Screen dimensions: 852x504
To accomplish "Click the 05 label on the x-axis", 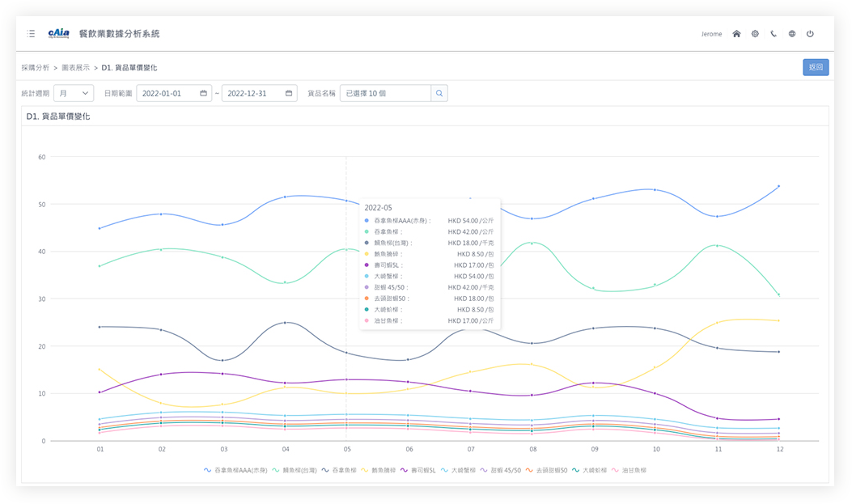I will pos(347,449).
